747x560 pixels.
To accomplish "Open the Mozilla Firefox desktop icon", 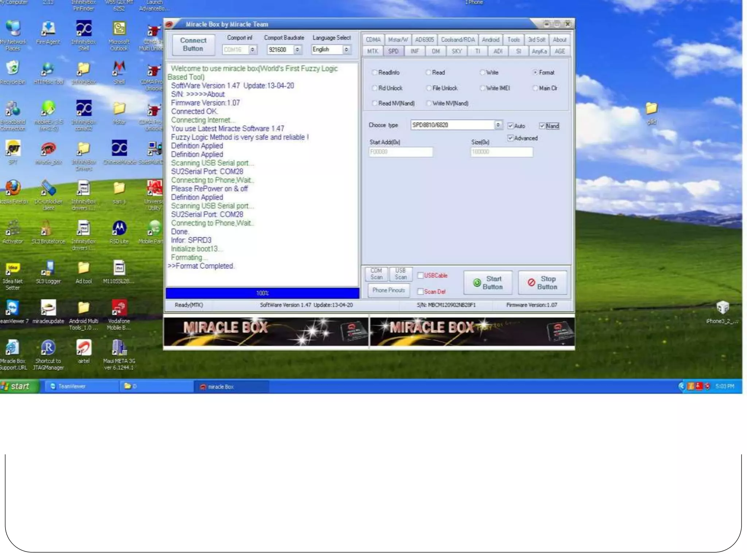I will click(x=13, y=188).
